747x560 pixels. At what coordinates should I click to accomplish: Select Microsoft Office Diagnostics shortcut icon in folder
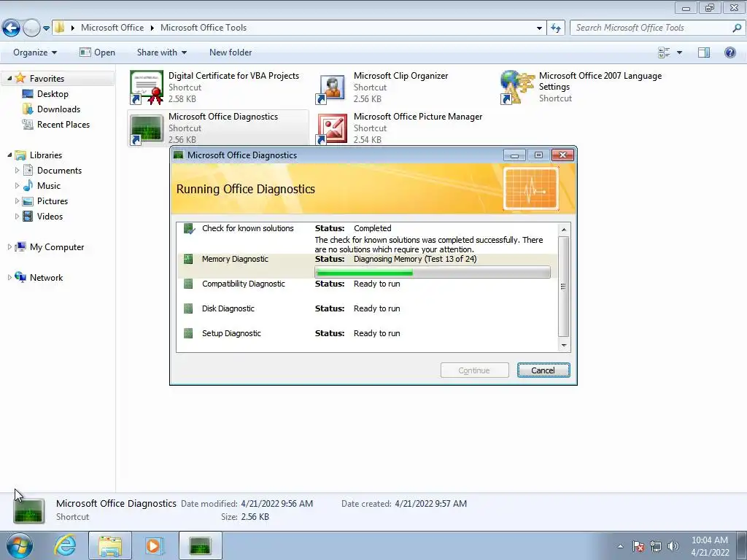coord(146,128)
